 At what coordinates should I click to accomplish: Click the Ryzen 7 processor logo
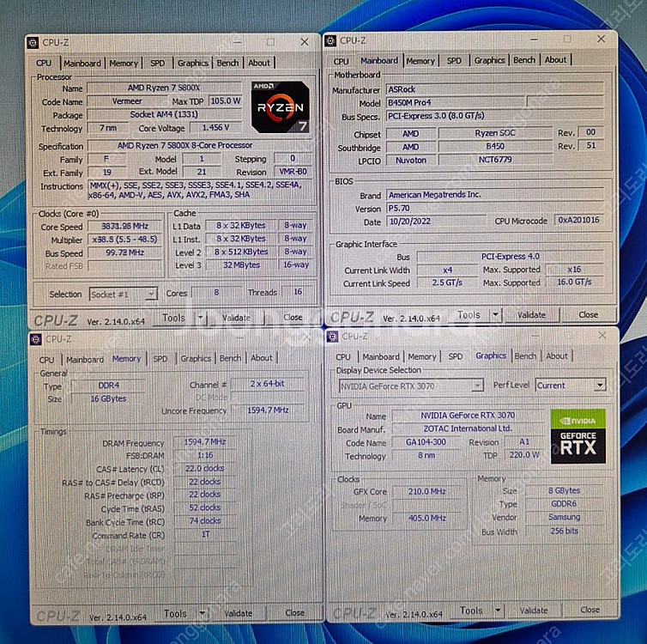pyautogui.click(x=281, y=107)
